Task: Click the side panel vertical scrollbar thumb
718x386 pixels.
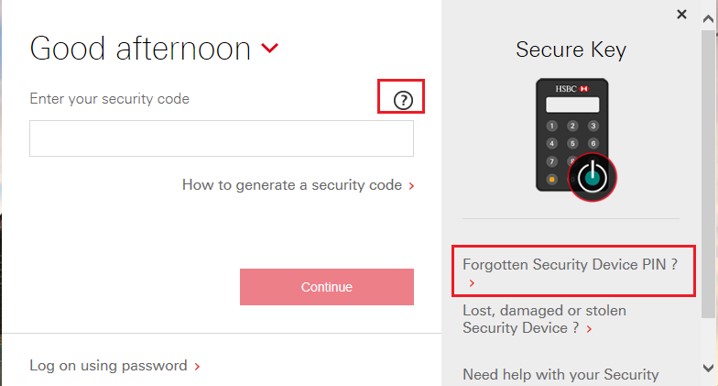Action: click(x=708, y=173)
